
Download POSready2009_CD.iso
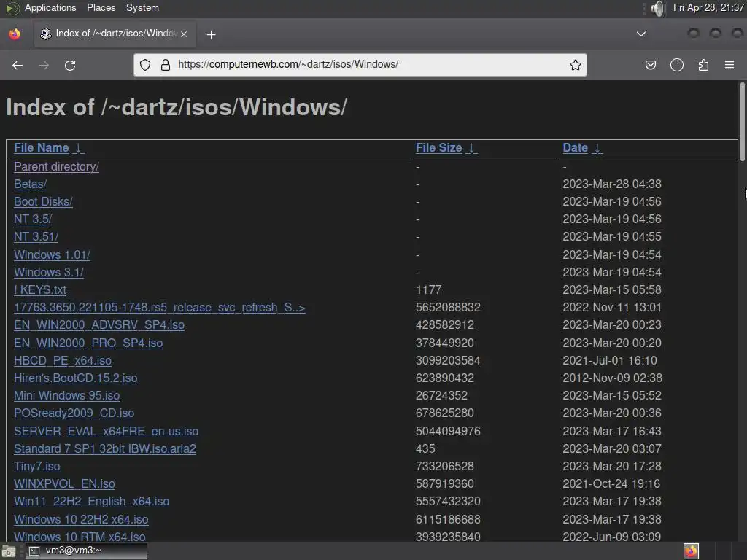pos(74,413)
